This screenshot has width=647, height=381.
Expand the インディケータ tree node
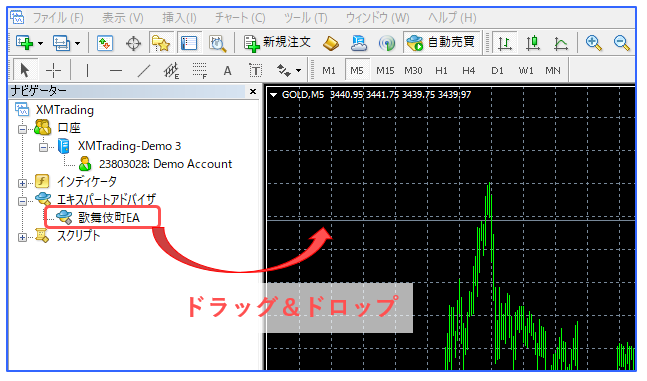[x=22, y=183]
